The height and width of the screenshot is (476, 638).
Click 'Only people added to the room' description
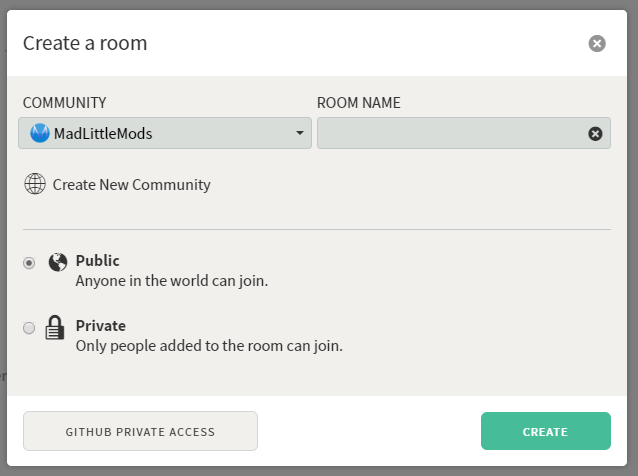tap(209, 346)
